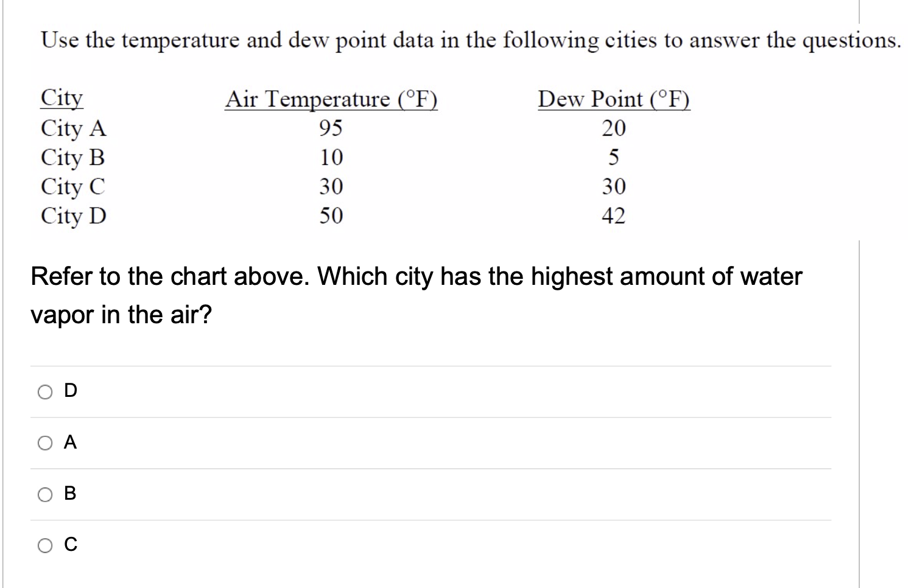The width and height of the screenshot is (917, 588).
Task: Select the radio button for answer A
Action: pyautogui.click(x=44, y=444)
